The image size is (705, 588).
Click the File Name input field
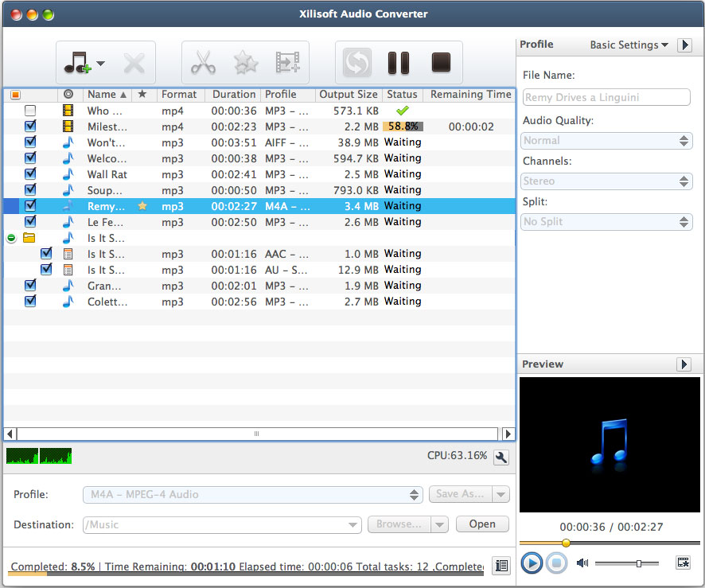click(606, 97)
